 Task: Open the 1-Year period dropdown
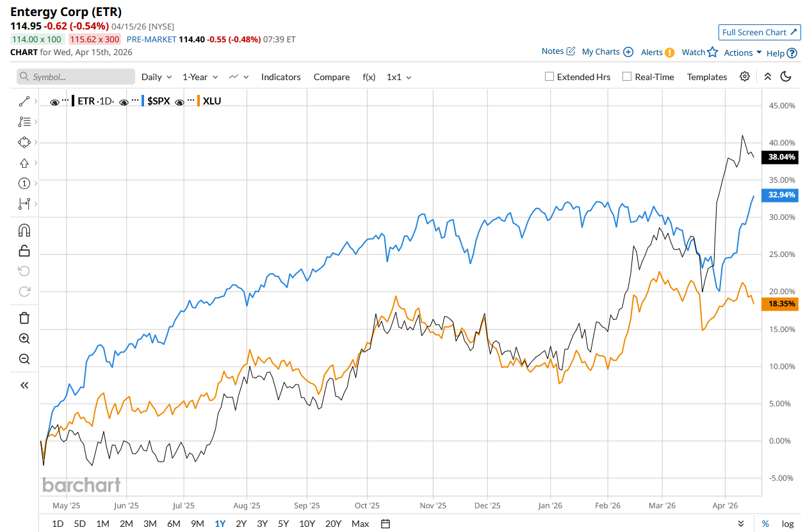click(x=200, y=77)
